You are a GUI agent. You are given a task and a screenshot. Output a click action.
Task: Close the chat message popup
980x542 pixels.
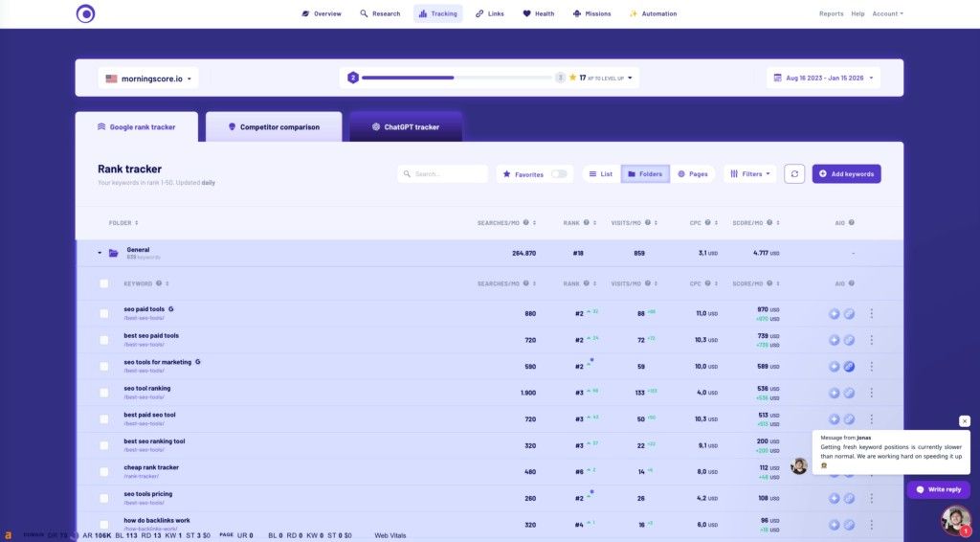tap(964, 421)
